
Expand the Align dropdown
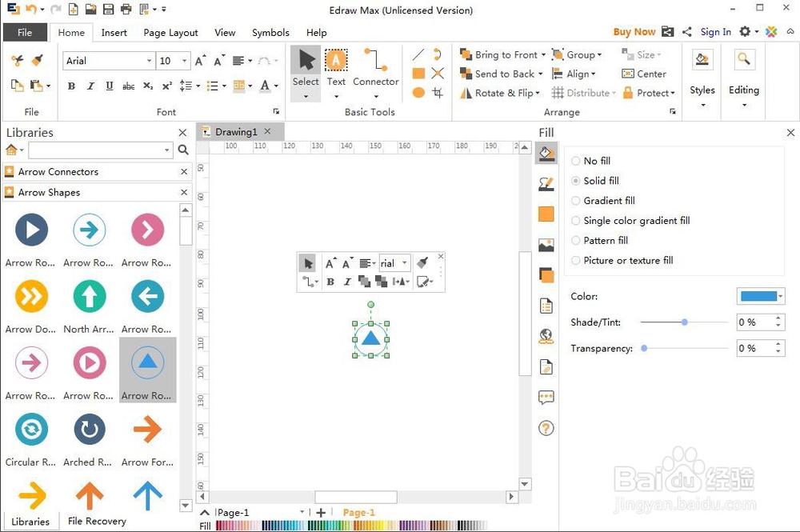[x=594, y=74]
